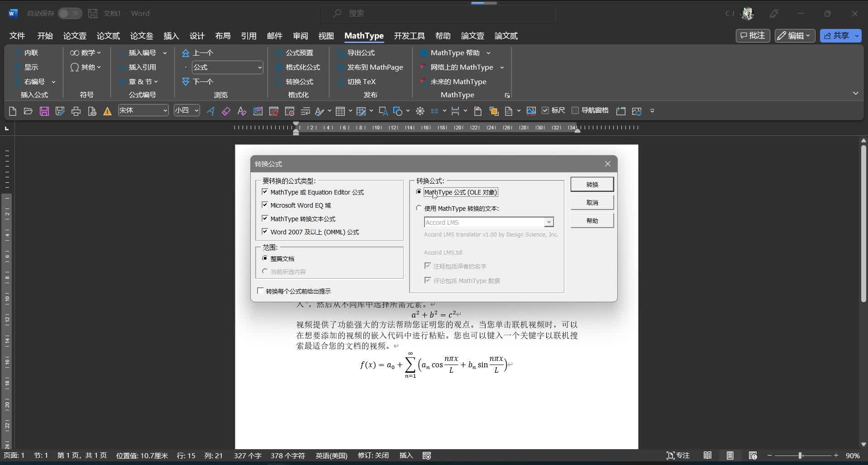Viewport: 868px width, 465px height.
Task: Open MathType 帮助 from the ribbon
Action: point(454,52)
